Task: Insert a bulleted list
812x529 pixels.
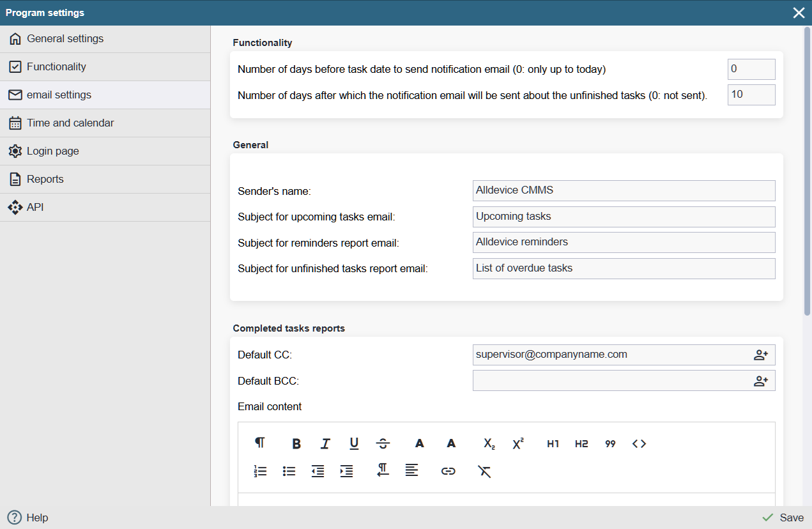Action: click(289, 471)
